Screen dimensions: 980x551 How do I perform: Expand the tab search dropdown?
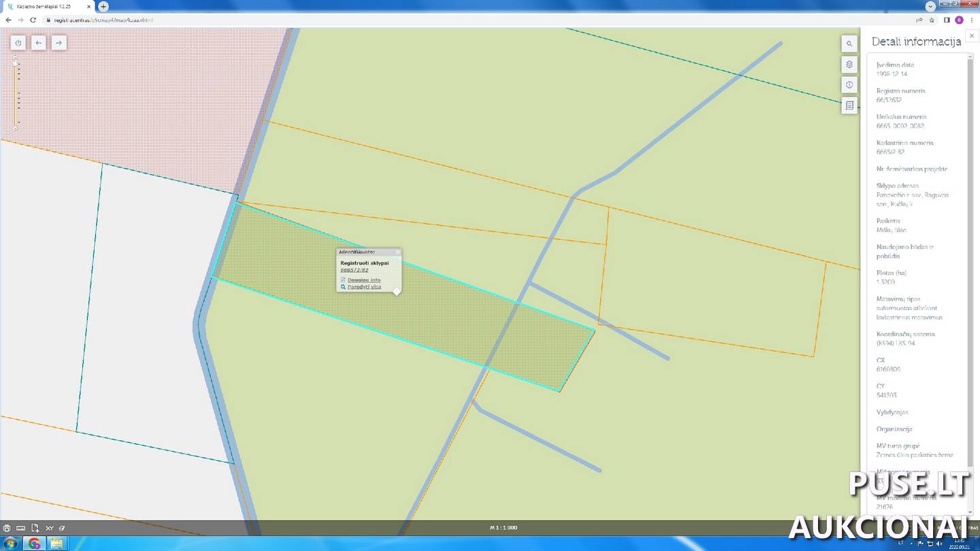930,5
